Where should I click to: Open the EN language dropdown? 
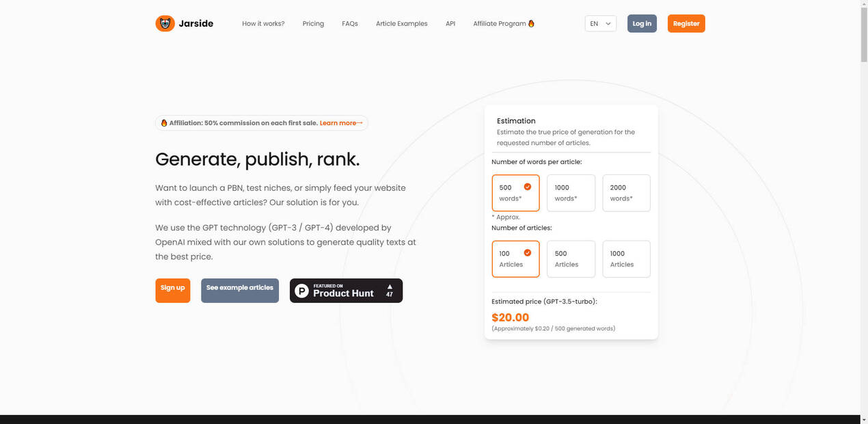click(x=600, y=23)
